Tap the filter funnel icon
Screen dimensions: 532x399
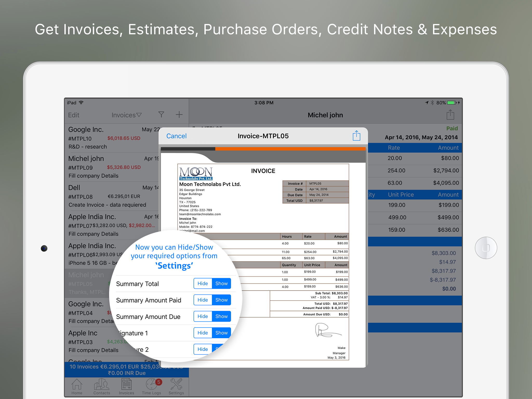coord(161,115)
